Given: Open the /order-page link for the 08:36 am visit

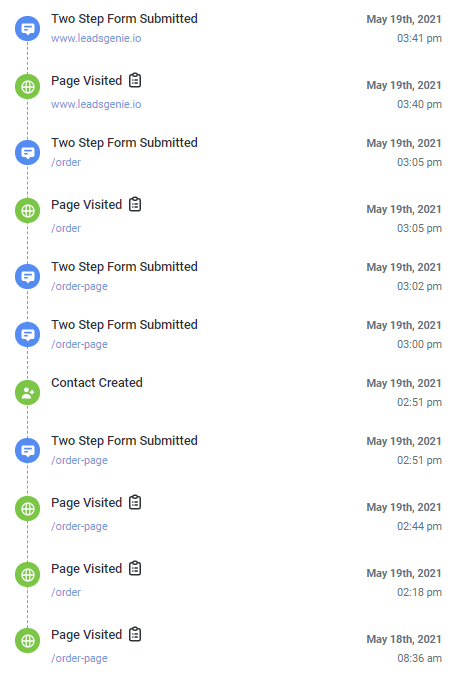Looking at the screenshot, I should coord(79,658).
